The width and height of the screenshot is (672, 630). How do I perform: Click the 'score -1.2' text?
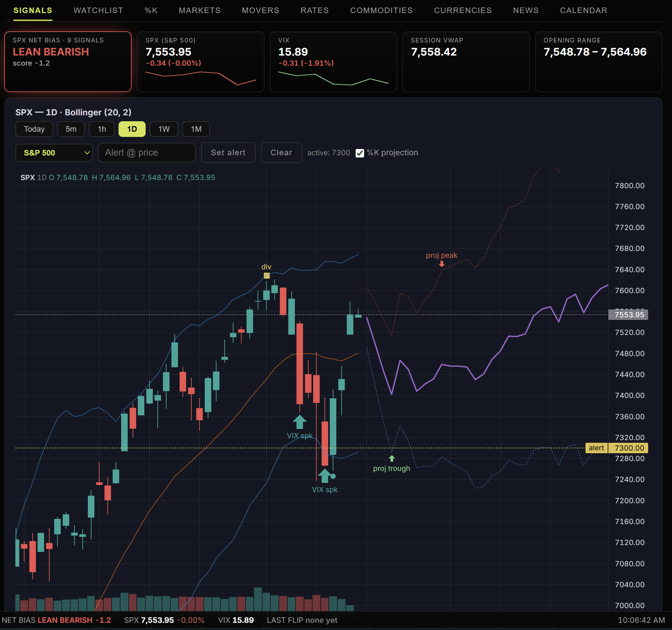point(31,63)
